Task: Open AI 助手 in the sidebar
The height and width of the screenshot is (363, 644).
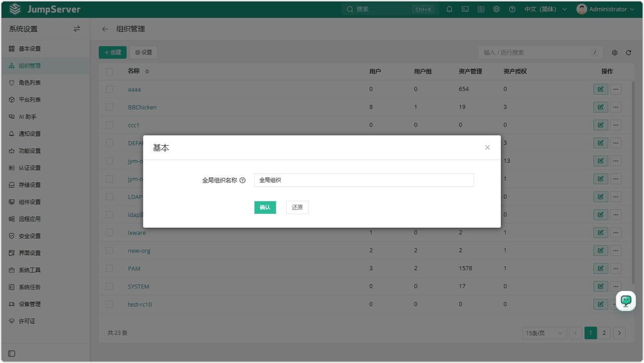Action: point(45,117)
